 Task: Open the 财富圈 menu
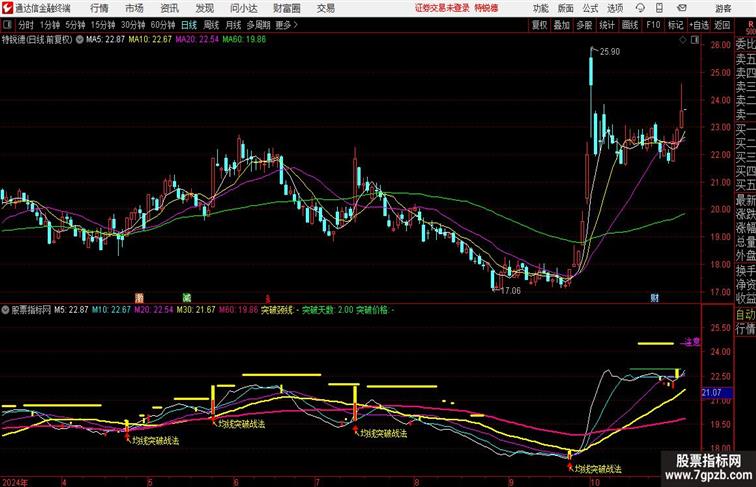coord(287,8)
